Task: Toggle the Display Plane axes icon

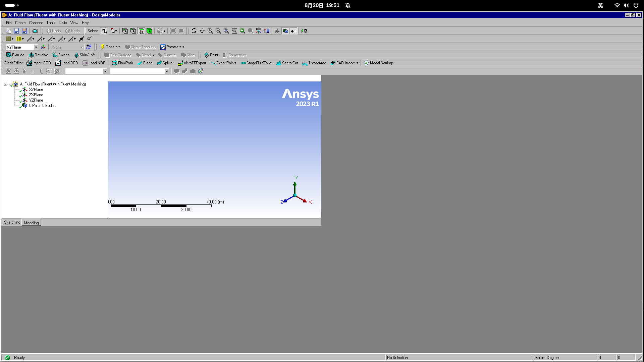Action: (277, 31)
